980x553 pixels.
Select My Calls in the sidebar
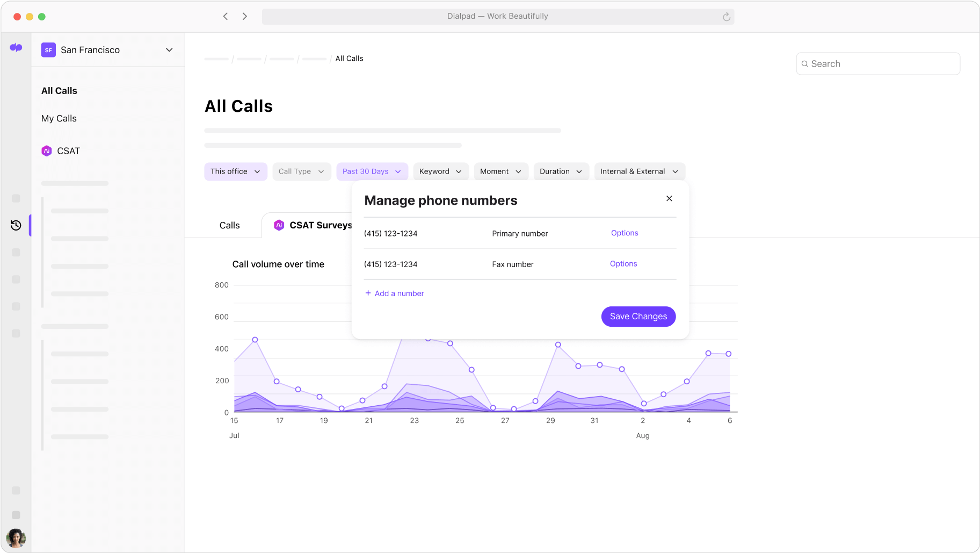click(x=59, y=118)
